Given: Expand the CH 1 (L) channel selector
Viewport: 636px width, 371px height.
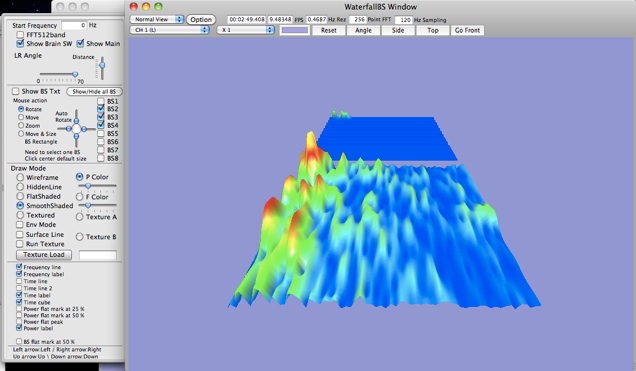Looking at the screenshot, I should (170, 30).
